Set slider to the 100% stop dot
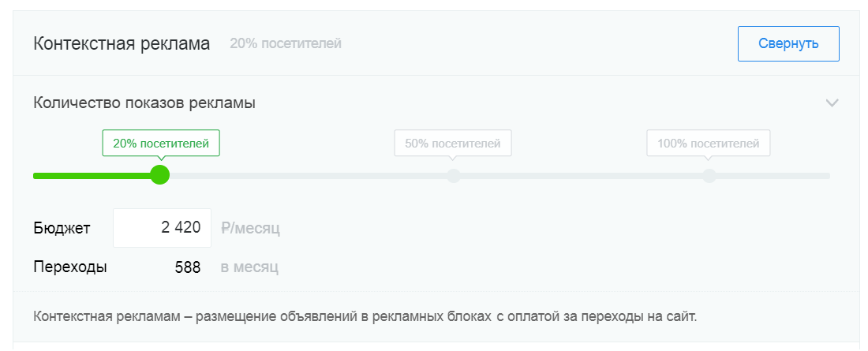This screenshot has width=868, height=351. pyautogui.click(x=709, y=175)
